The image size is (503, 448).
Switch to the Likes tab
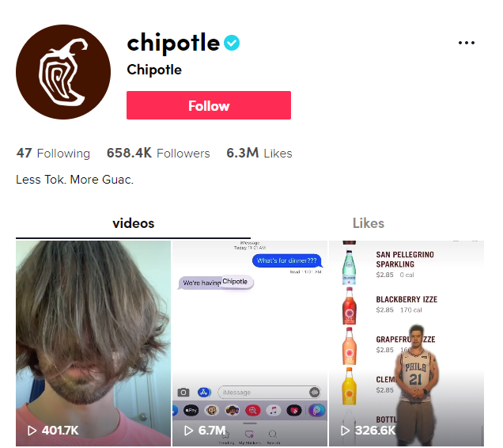point(369,223)
